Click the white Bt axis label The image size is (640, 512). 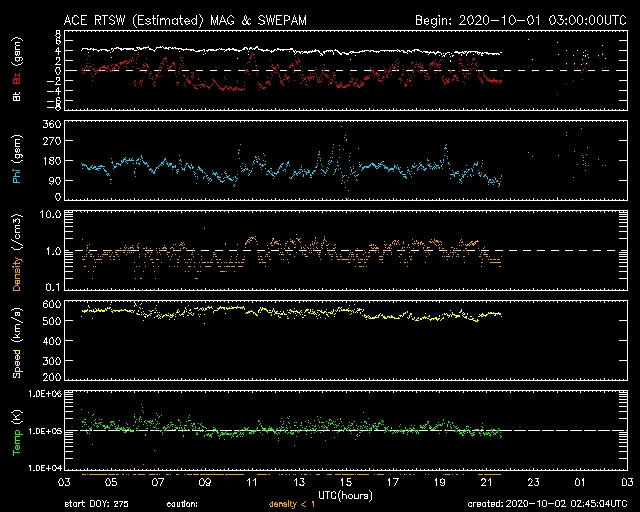(x=17, y=97)
